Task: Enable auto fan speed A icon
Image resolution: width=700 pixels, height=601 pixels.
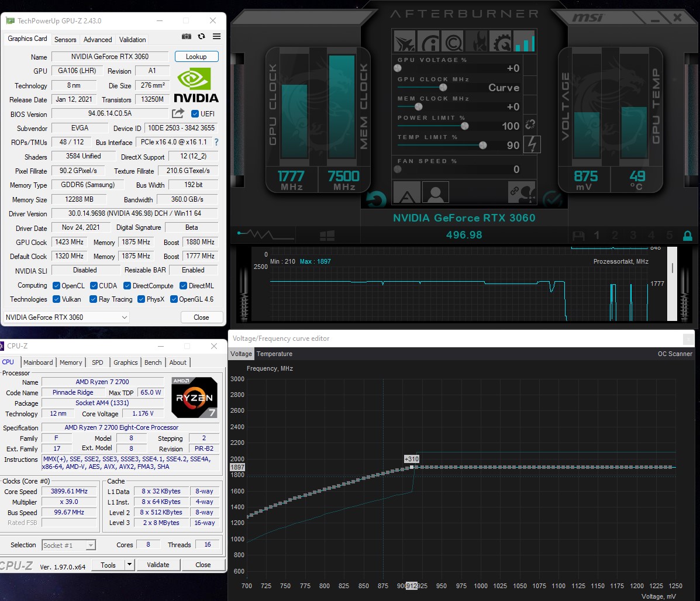Action: coord(406,193)
